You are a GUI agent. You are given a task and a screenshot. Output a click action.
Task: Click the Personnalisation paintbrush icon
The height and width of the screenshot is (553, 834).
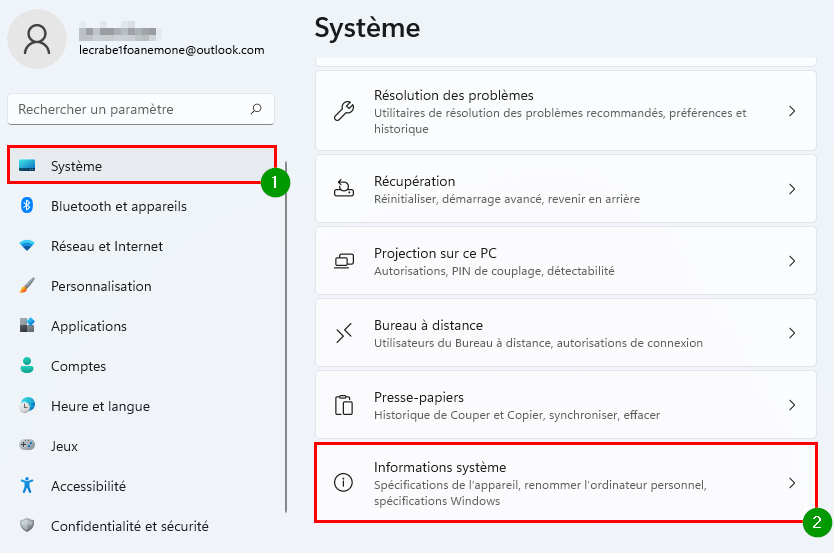click(x=27, y=285)
